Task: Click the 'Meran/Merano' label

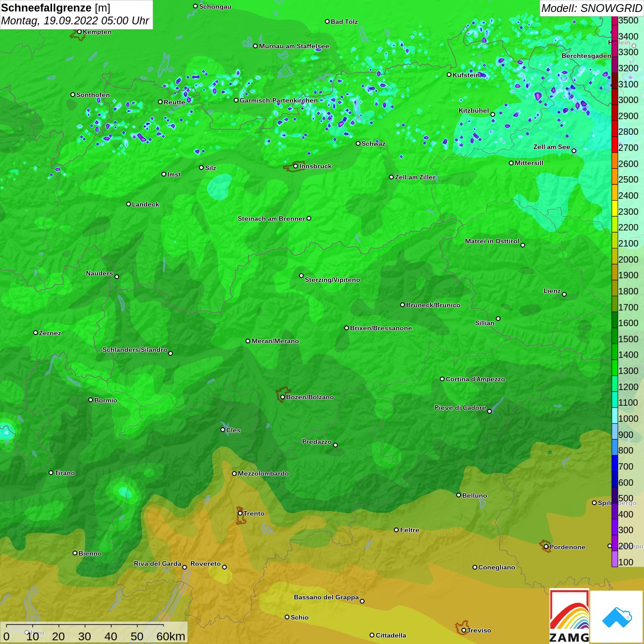Action: [275, 341]
